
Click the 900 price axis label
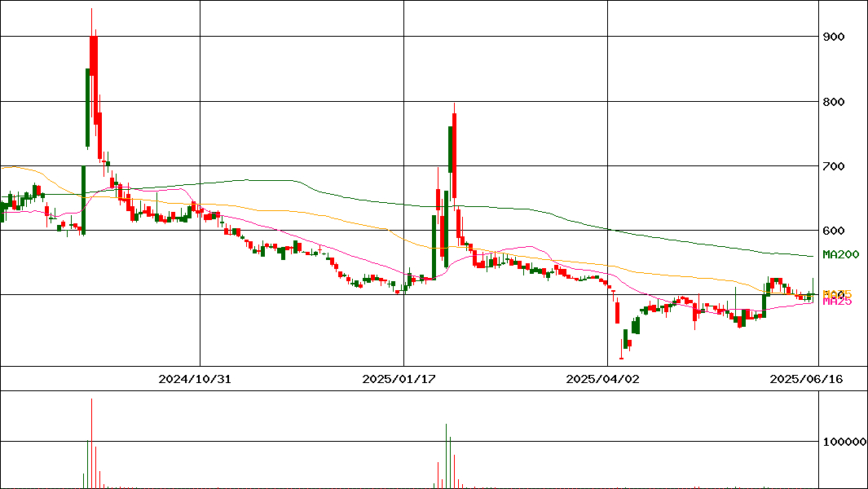pos(833,37)
